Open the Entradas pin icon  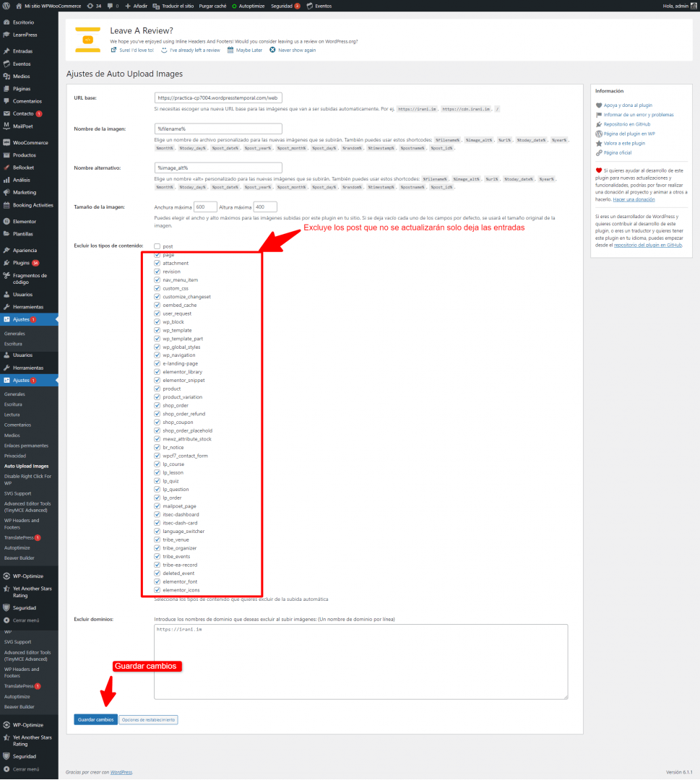(7, 51)
